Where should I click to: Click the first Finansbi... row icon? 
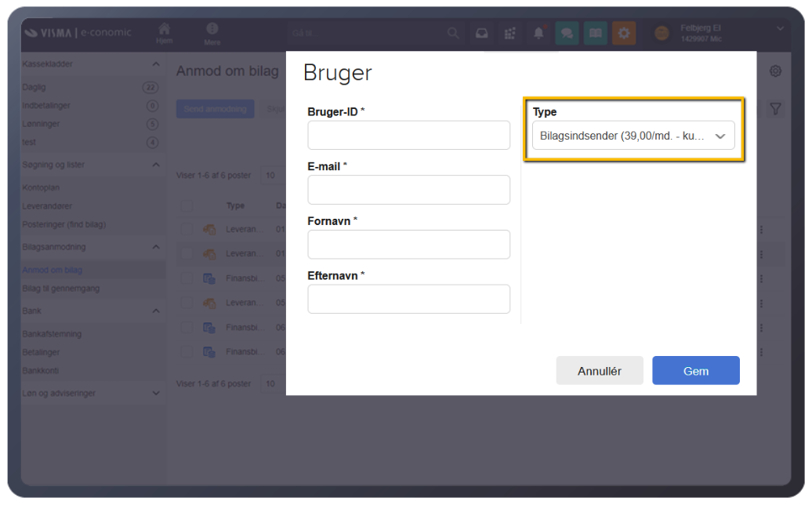point(209,278)
